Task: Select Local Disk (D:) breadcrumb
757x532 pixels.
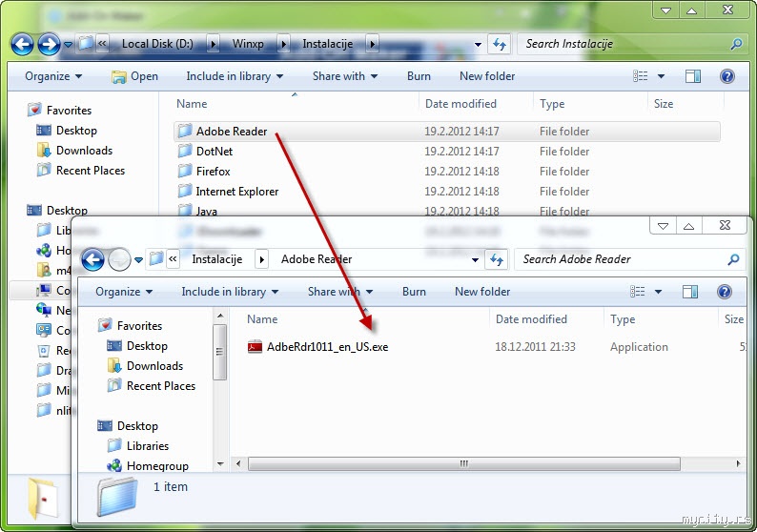Action: pos(157,45)
